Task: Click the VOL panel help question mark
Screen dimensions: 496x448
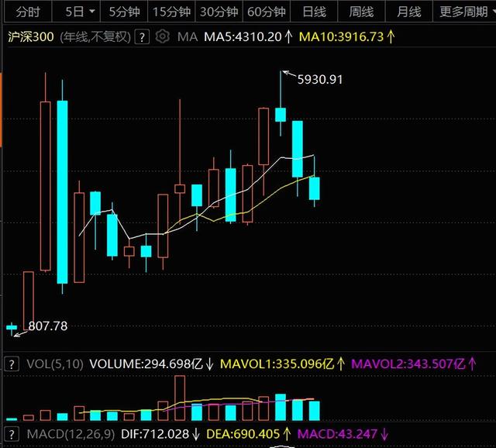Action: tap(12, 364)
